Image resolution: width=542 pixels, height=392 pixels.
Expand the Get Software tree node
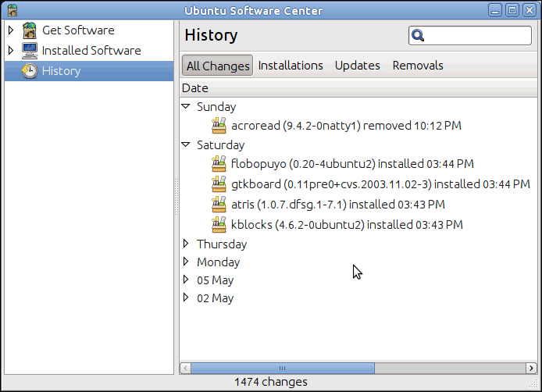(11, 30)
